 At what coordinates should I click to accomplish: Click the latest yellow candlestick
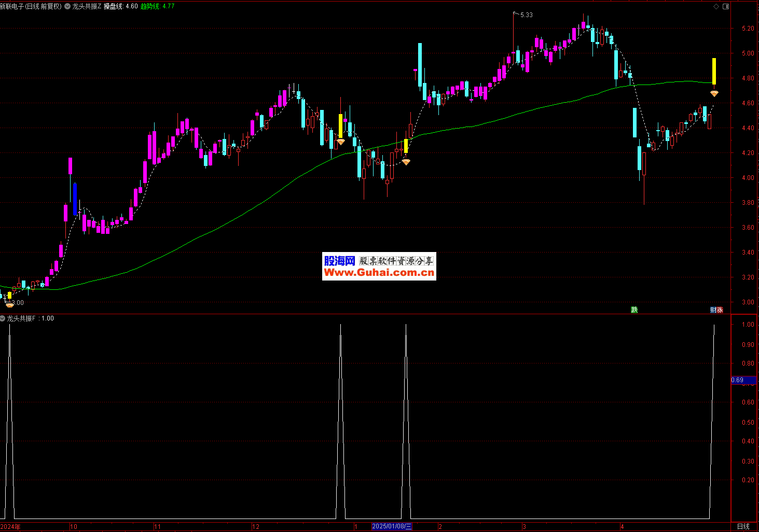tap(714, 72)
